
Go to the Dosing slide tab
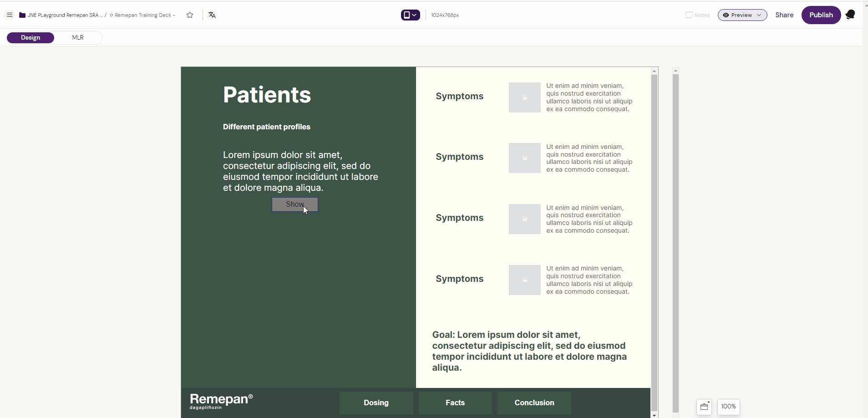(x=376, y=403)
